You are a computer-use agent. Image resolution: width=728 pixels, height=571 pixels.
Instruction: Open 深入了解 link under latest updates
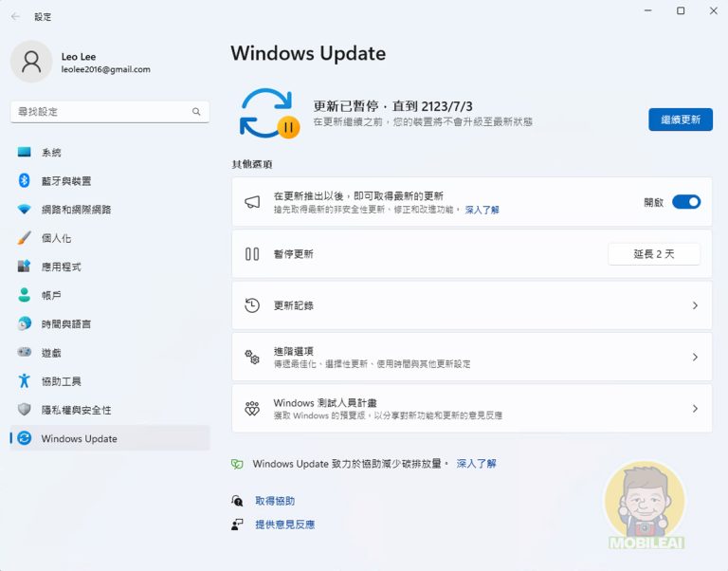tap(482, 210)
